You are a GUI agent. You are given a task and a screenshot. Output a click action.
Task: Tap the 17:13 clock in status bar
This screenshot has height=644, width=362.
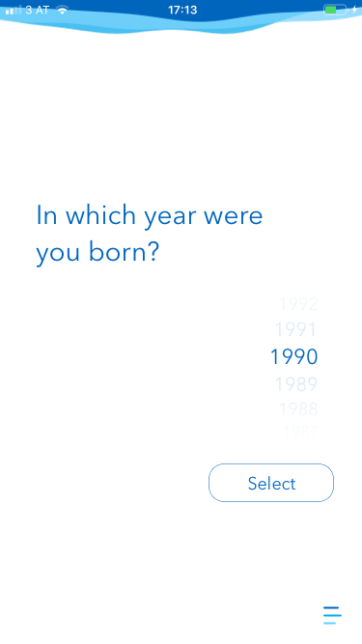tap(182, 10)
